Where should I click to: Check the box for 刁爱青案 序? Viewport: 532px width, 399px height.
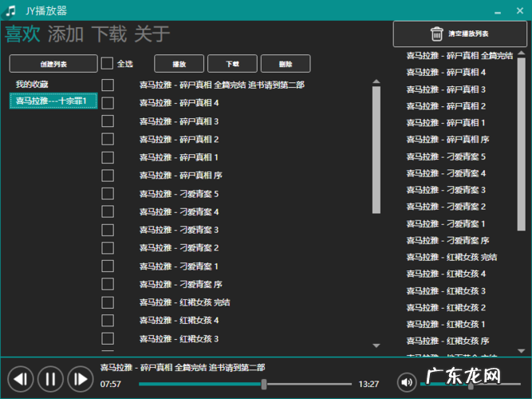(x=108, y=284)
